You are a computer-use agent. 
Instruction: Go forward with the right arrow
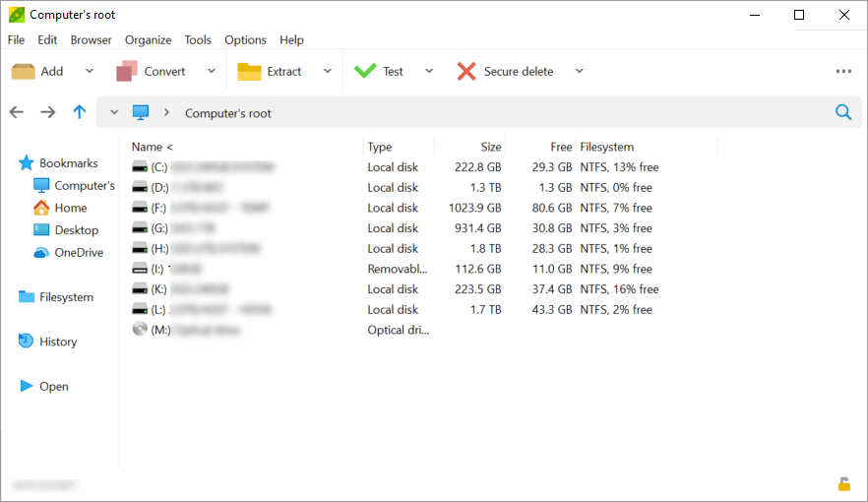[48, 112]
